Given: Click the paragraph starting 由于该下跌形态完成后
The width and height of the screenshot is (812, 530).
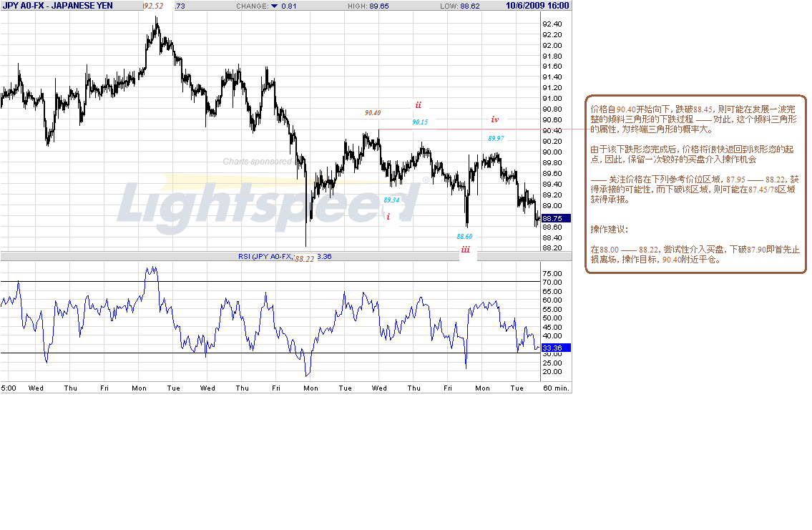Looking at the screenshot, I should [x=693, y=154].
